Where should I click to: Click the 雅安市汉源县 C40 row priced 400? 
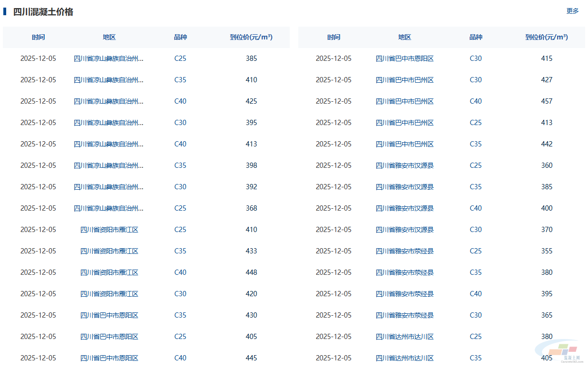point(404,208)
